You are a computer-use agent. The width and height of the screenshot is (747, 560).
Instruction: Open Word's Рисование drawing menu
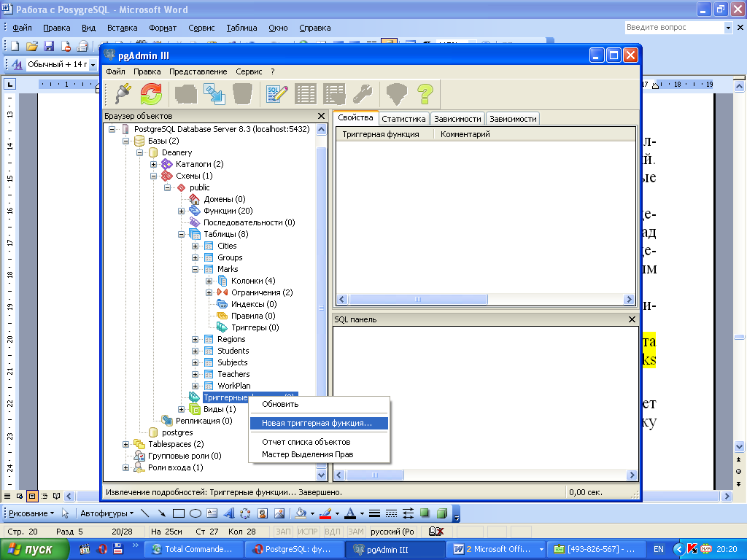(x=31, y=513)
